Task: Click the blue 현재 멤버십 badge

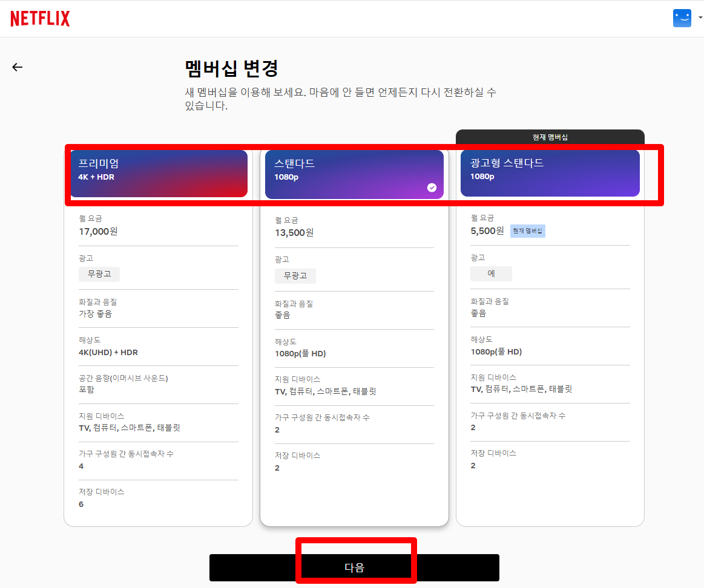Action: click(528, 230)
